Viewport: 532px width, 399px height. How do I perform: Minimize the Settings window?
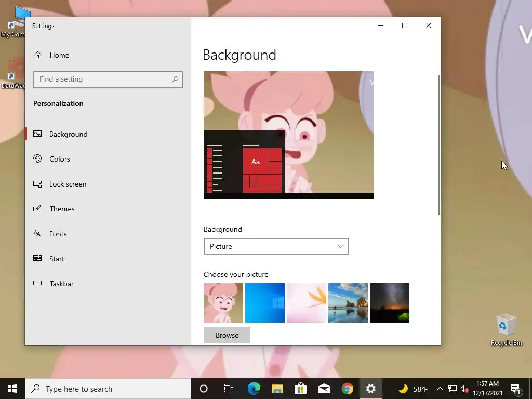pos(381,25)
